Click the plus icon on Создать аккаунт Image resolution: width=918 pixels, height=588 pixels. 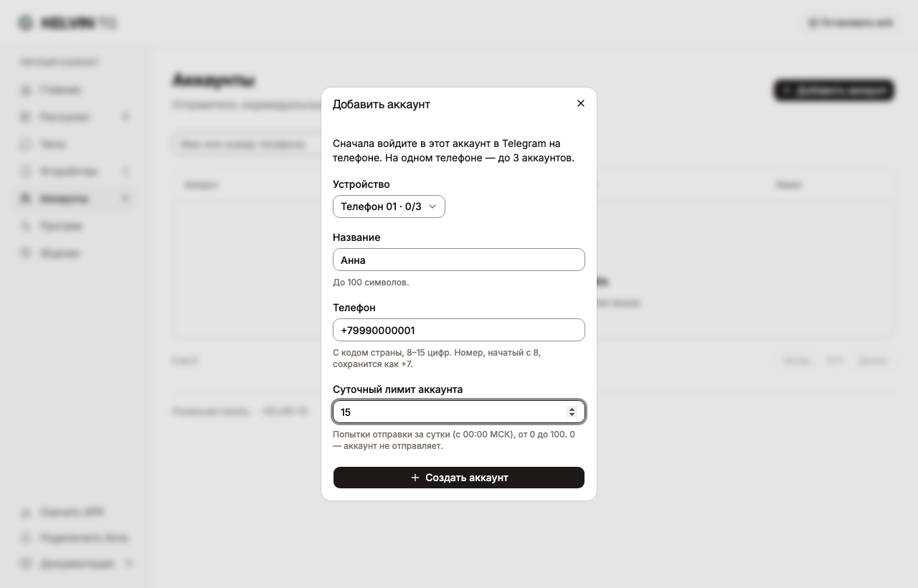415,478
